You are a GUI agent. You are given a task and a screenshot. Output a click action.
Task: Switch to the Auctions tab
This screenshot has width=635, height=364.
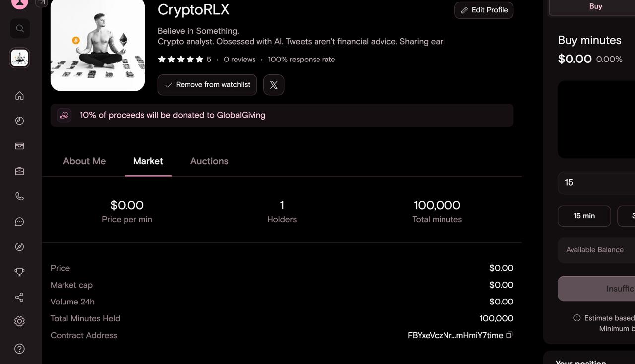coord(209,161)
